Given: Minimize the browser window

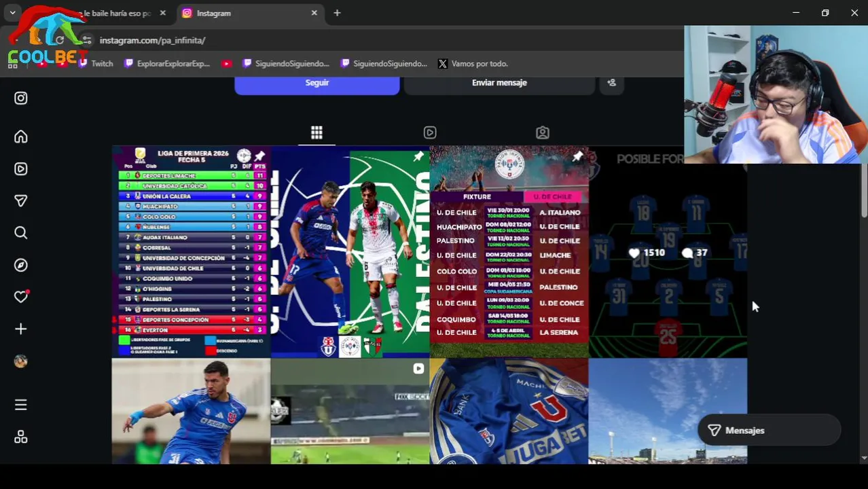Looking at the screenshot, I should pos(796,13).
